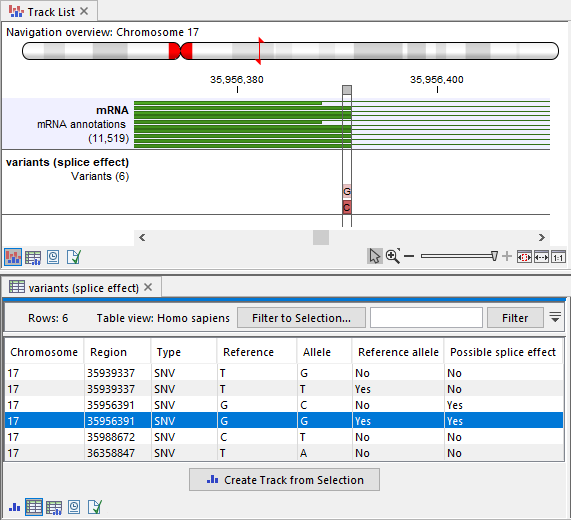Click red position marker on chromosome overview
This screenshot has height=520, width=571.
tap(259, 51)
